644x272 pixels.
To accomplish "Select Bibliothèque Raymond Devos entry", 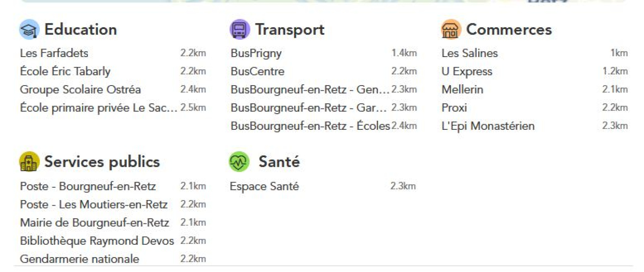I will coord(97,241).
